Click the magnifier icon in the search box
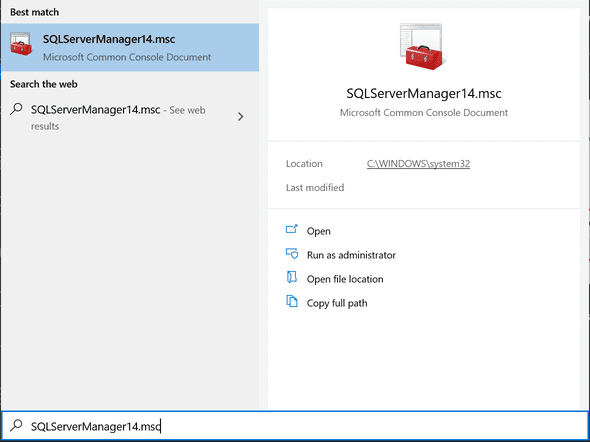Screen dimensions: 590x442 pos(16,425)
